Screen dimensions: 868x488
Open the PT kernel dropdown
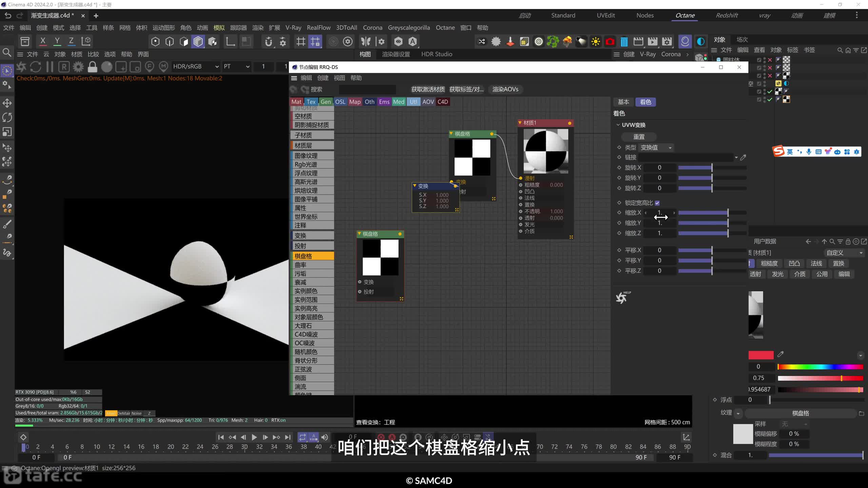coord(237,66)
